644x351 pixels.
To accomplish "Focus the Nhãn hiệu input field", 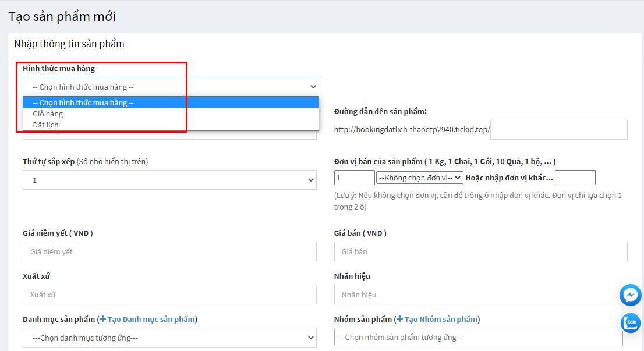I will (475, 295).
